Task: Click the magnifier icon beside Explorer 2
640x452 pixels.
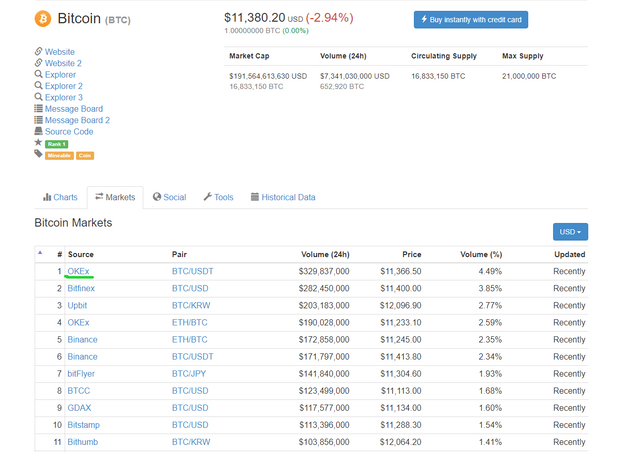Action: [x=38, y=85]
